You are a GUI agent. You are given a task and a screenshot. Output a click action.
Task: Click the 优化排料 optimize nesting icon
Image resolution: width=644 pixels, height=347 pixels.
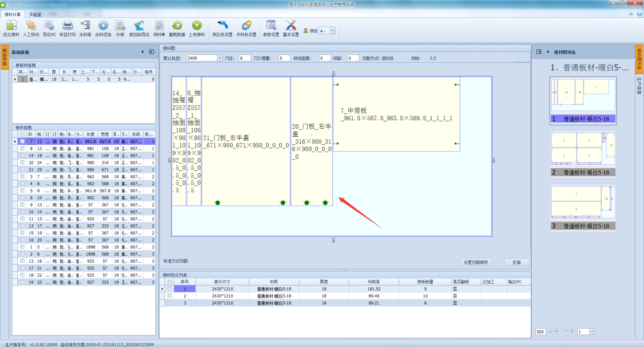(x=11, y=28)
